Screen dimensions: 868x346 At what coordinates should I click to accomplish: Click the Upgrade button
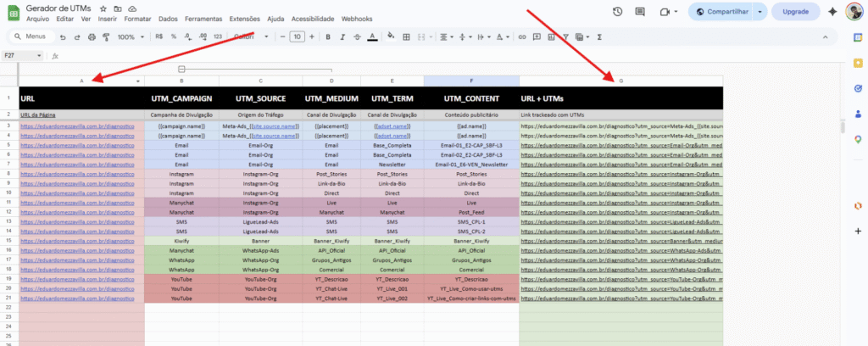point(794,11)
